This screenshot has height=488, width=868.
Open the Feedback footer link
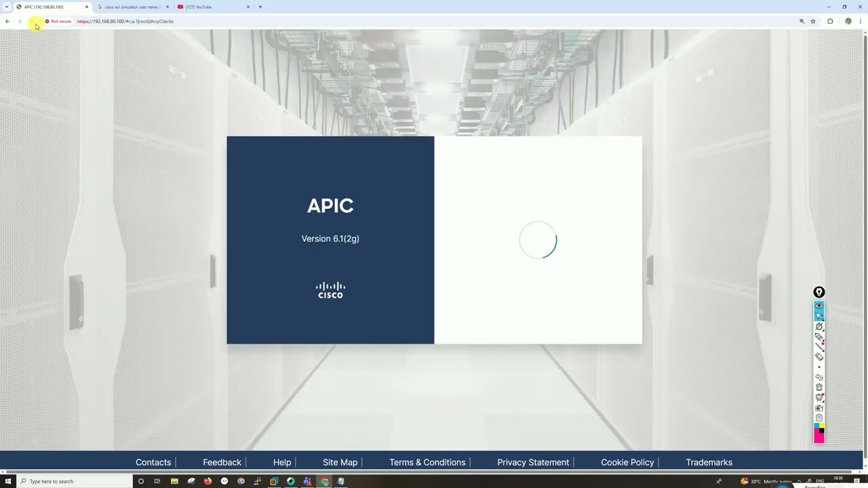coord(222,462)
